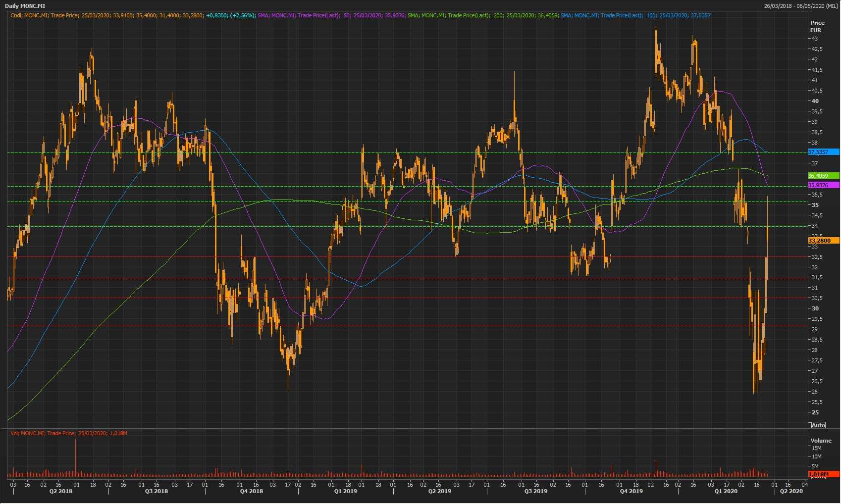Click Q4 2018 on the time axis

(x=251, y=491)
